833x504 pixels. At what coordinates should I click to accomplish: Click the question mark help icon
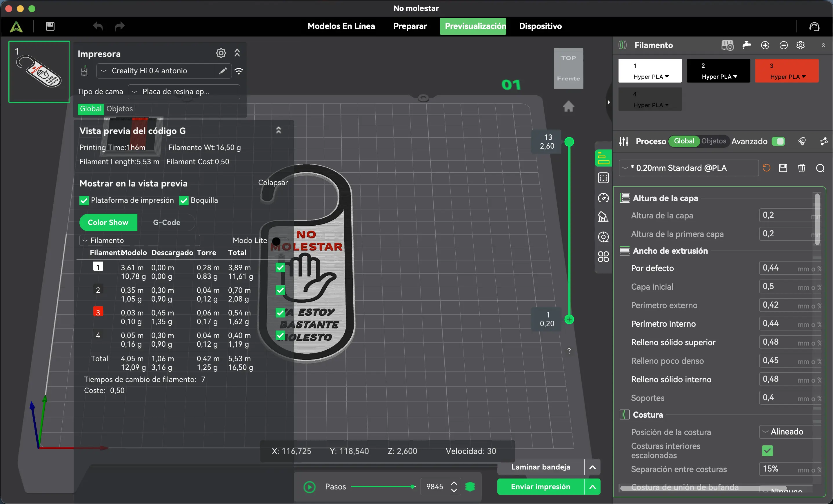point(569,351)
